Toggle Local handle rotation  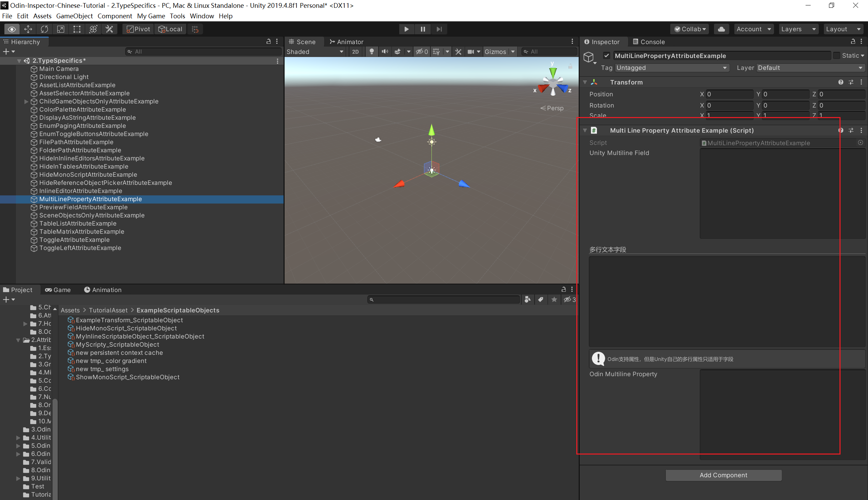click(x=170, y=29)
